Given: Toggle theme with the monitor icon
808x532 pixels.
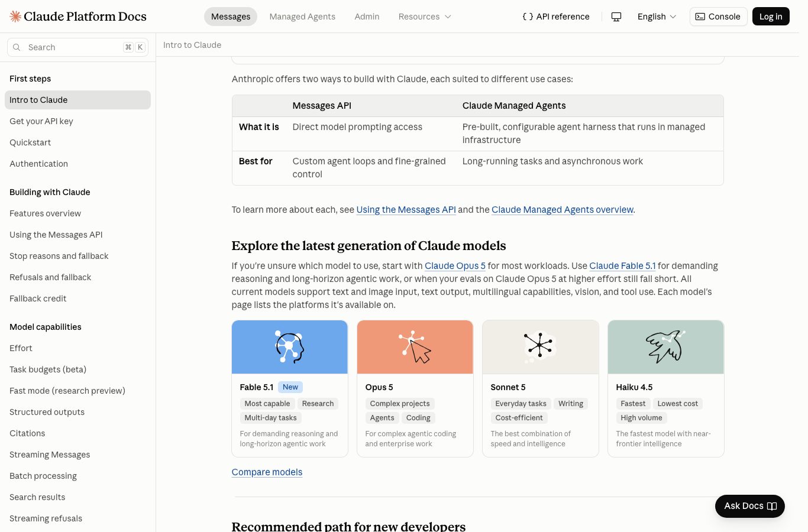Looking at the screenshot, I should (x=616, y=17).
